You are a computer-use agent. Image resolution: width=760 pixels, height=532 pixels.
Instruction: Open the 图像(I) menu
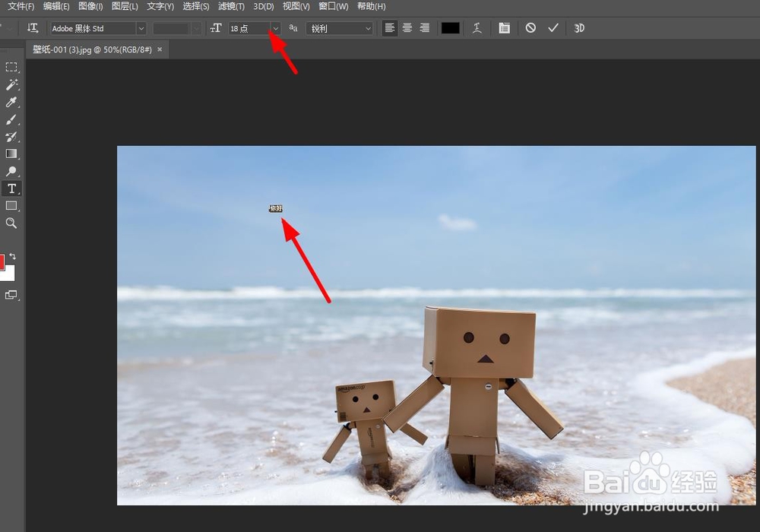pos(90,6)
